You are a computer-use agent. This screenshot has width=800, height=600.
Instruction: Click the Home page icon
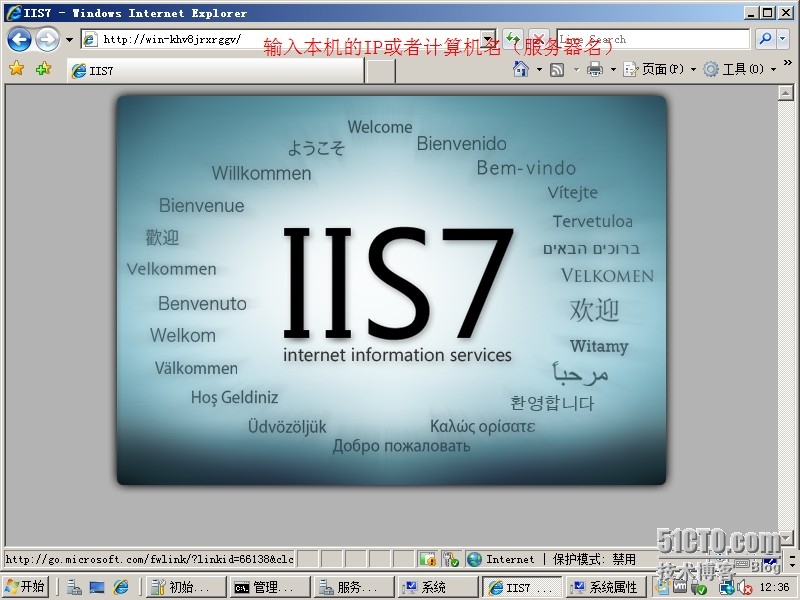520,69
